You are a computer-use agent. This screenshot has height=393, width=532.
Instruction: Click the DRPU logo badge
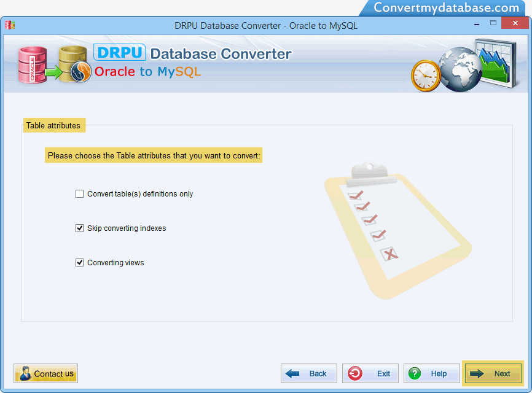(x=119, y=53)
